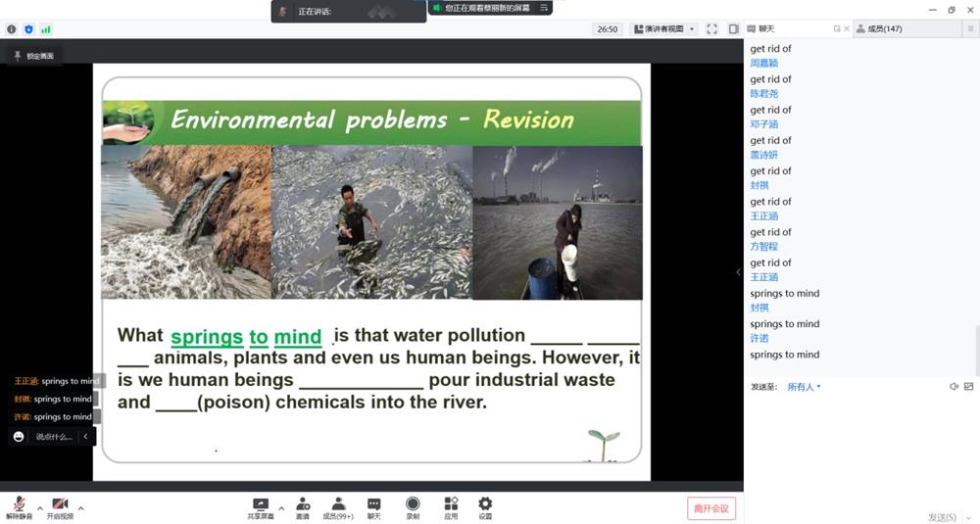This screenshot has width=980, height=524.
Task: Click the 录制 record icon
Action: [x=413, y=506]
